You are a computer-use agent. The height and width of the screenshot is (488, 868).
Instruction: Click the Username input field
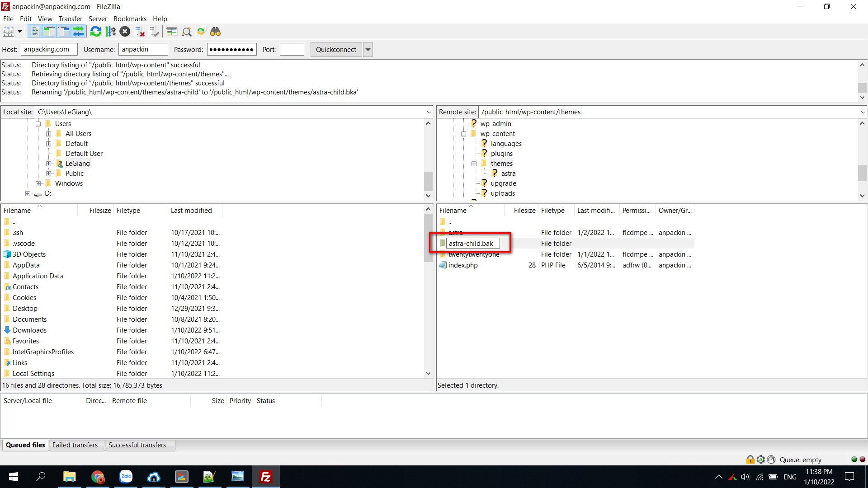click(143, 49)
